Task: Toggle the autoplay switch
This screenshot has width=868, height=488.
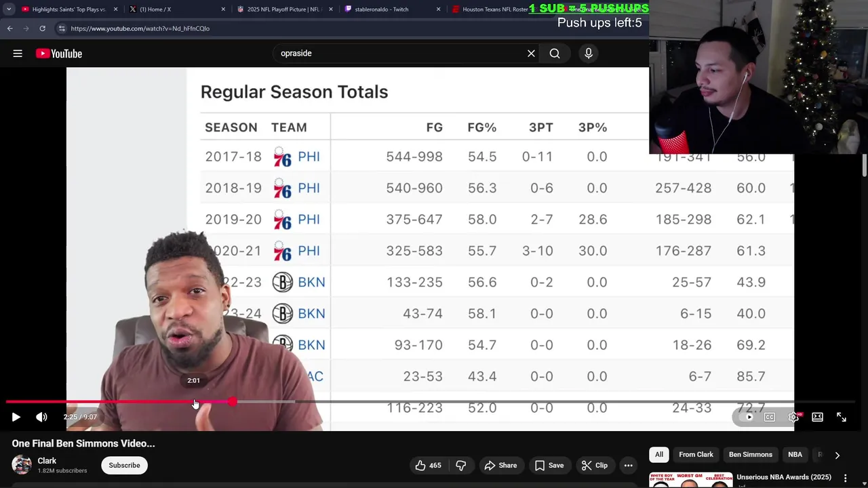Action: [747, 417]
